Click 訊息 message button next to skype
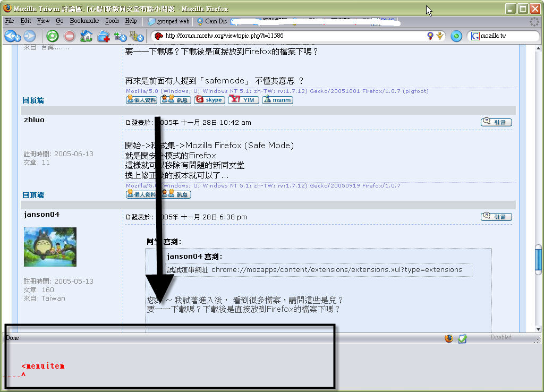 (x=175, y=99)
